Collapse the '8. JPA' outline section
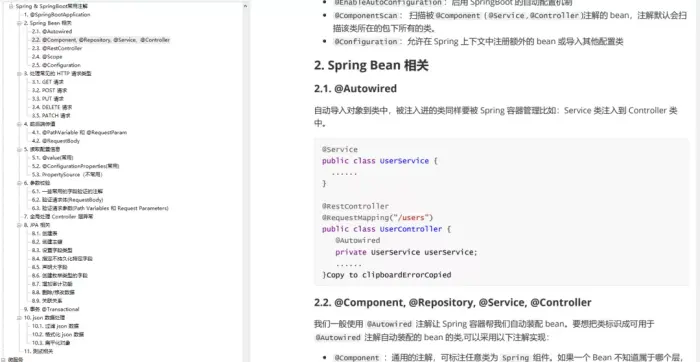Image resolution: width=700 pixels, height=362 pixels. pyautogui.click(x=19, y=225)
